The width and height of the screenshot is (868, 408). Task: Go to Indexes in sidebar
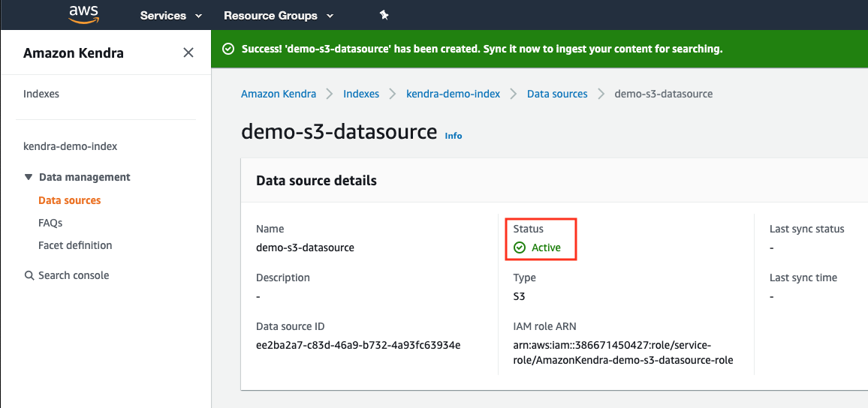pyautogui.click(x=41, y=94)
